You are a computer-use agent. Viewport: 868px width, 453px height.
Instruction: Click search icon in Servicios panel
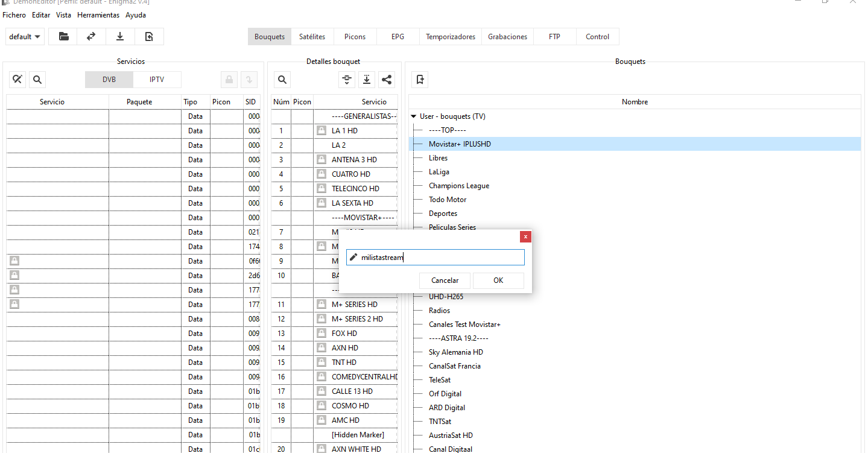click(x=37, y=79)
